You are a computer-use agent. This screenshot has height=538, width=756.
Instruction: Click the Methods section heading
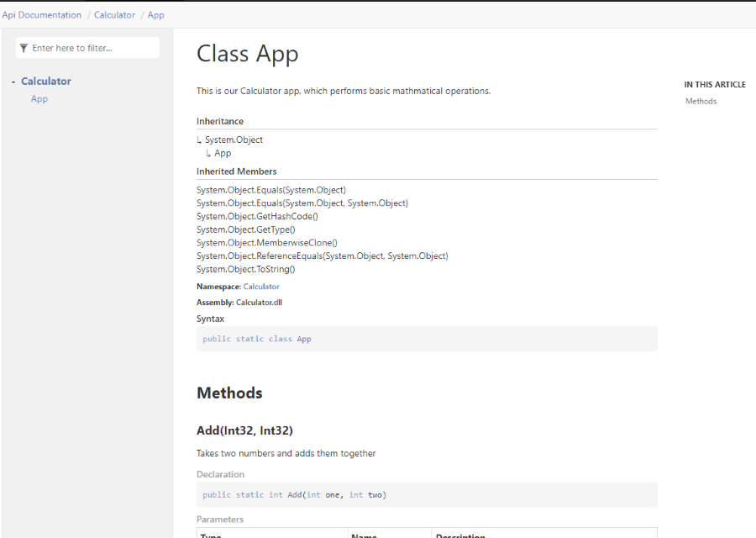(229, 393)
